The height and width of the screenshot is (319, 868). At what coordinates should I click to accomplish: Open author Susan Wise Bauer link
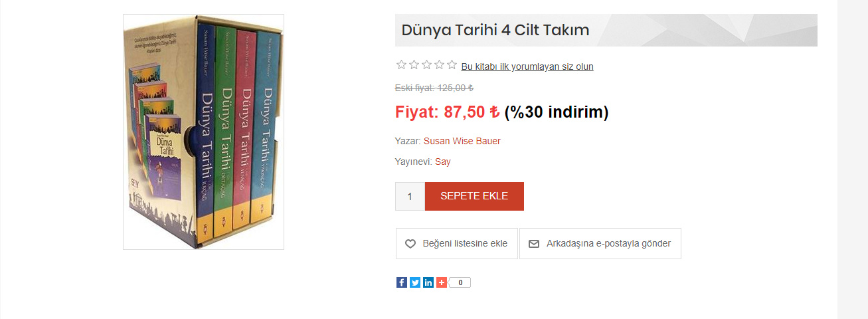(x=462, y=141)
